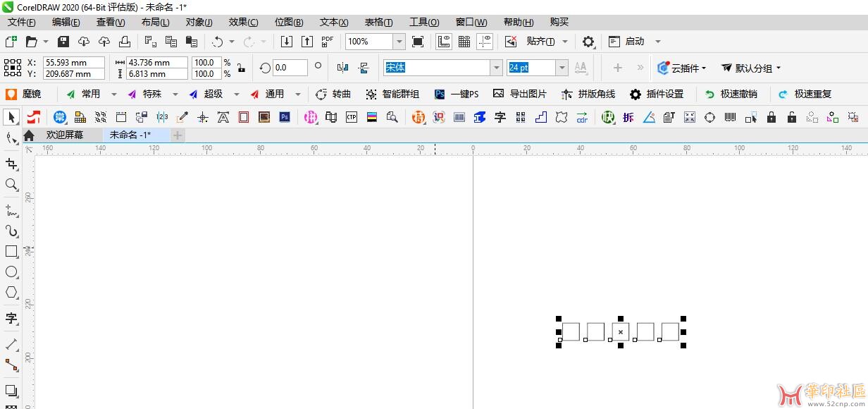This screenshot has width=868, height=409.
Task: Click the Save floppy disk icon
Action: [63, 42]
